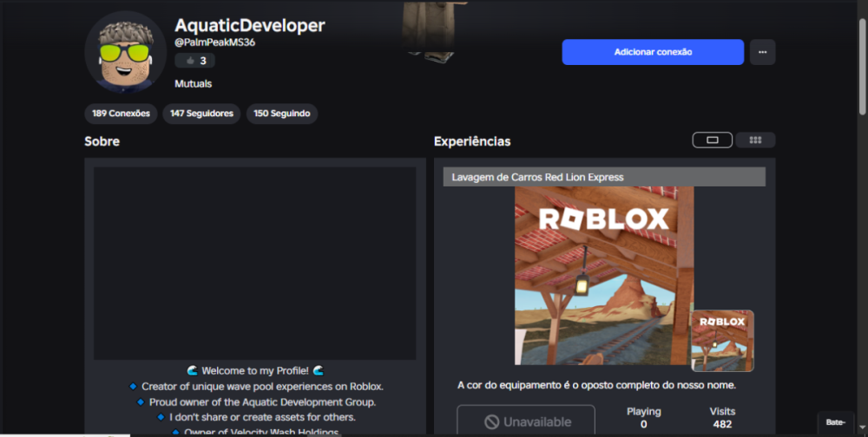Click the AquaticDeveloper display name
The image size is (868, 437).
point(250,25)
